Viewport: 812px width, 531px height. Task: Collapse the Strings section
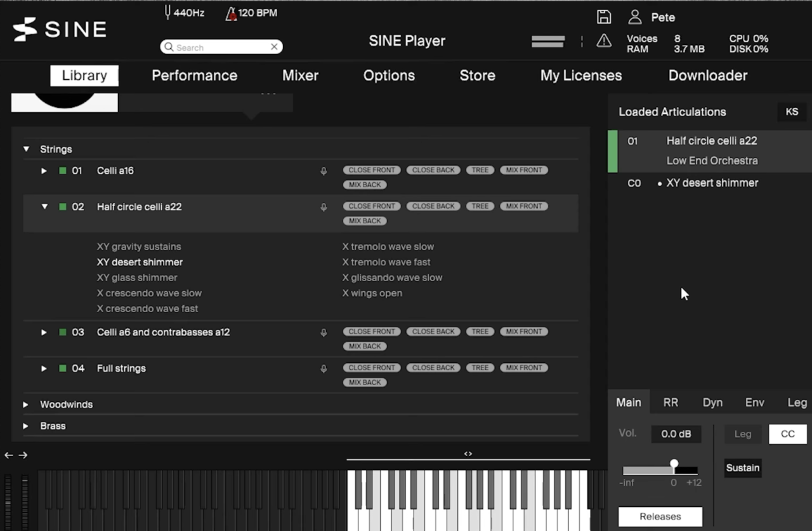coord(27,149)
